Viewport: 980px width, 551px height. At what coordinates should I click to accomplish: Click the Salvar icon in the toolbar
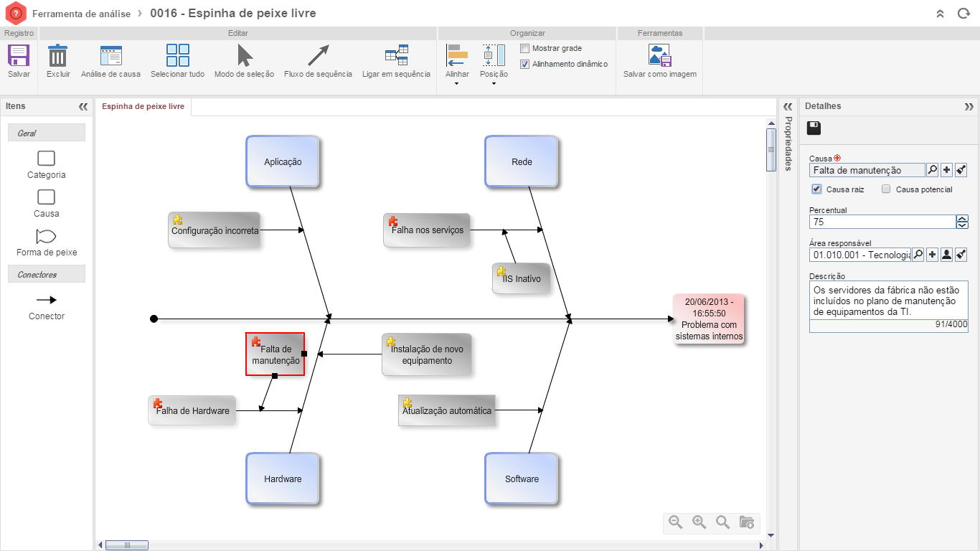coord(19,56)
